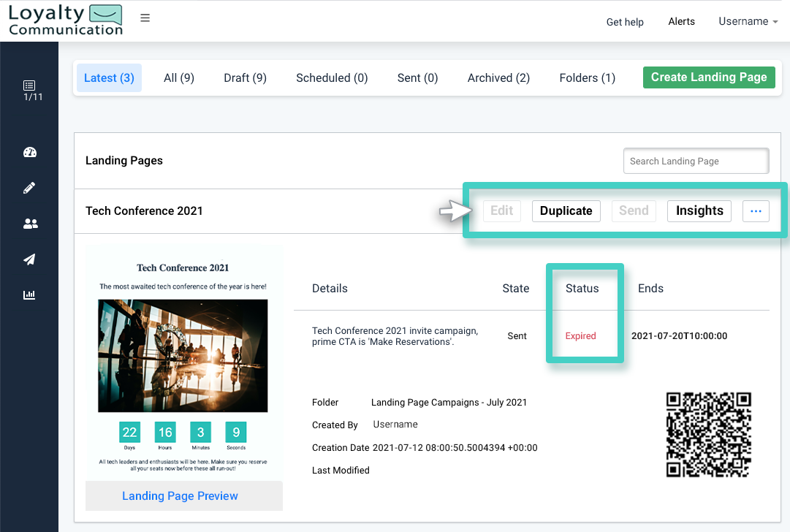
Task: Click the Sent state value
Action: point(517,336)
